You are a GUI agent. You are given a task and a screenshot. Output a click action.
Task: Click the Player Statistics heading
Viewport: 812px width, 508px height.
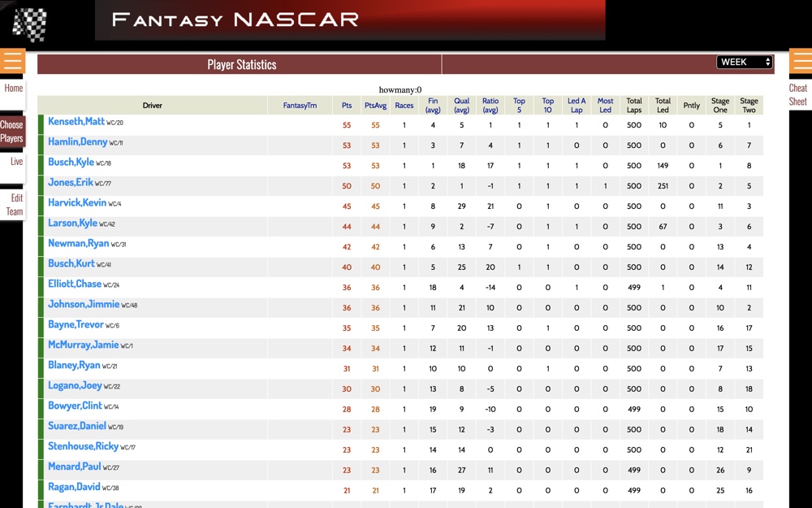point(242,65)
